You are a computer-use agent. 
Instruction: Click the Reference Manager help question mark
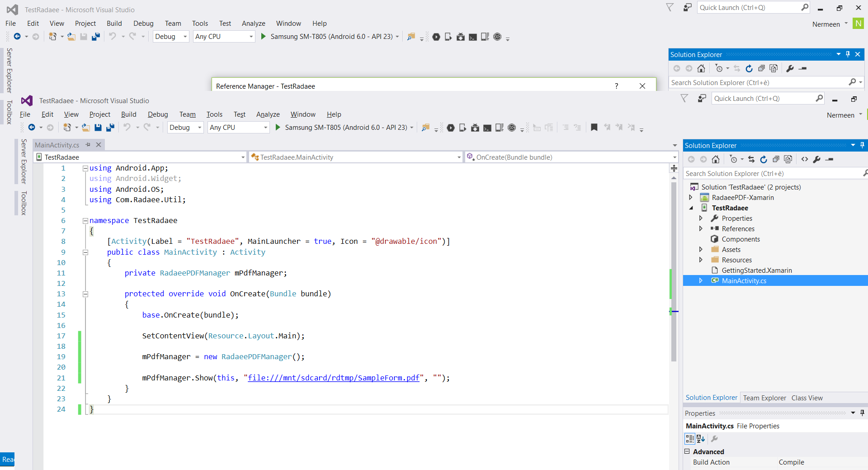click(616, 86)
